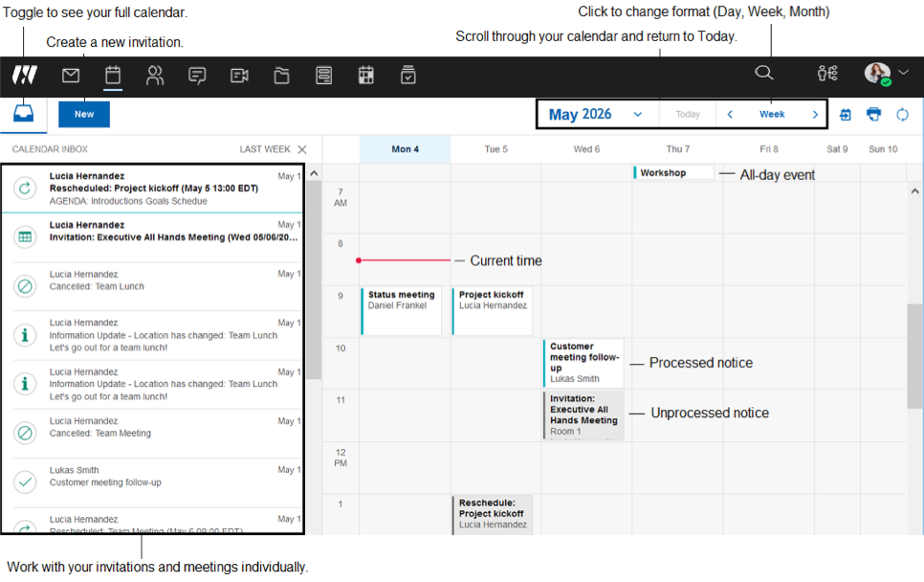Viewport: 924px width, 582px height.
Task: Open Invitation: Executive All Hands Meeting notice
Action: (x=153, y=237)
